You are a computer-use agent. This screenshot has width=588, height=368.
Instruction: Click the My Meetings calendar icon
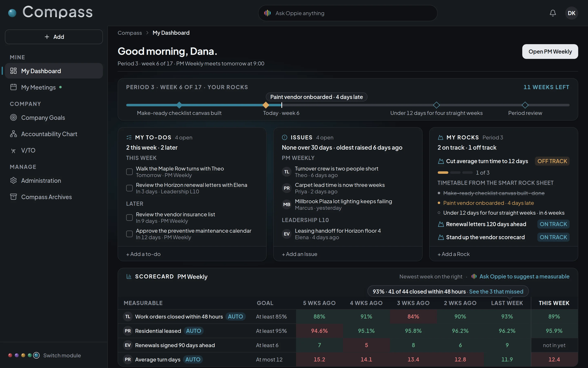(14, 87)
